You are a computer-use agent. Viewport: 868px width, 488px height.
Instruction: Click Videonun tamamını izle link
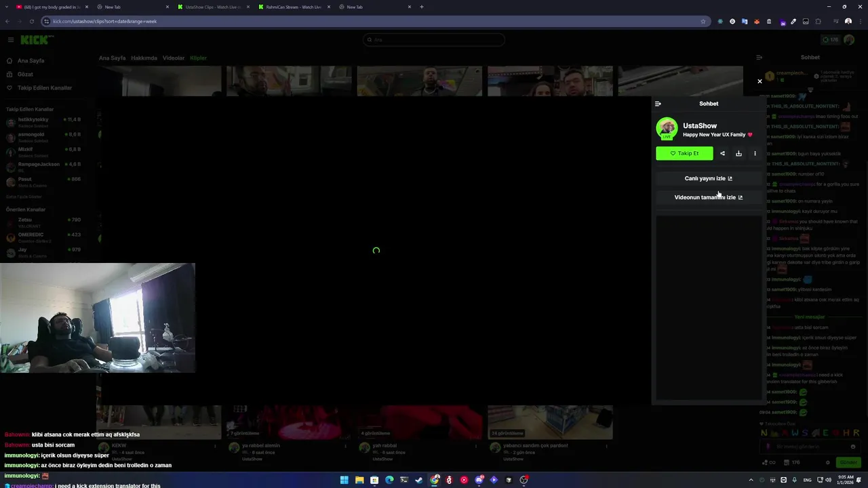tap(709, 197)
